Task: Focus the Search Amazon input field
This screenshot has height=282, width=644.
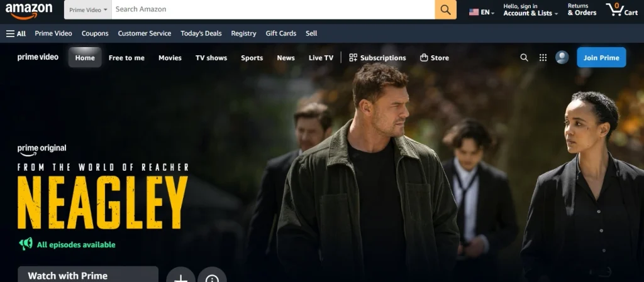Action: tap(273, 9)
